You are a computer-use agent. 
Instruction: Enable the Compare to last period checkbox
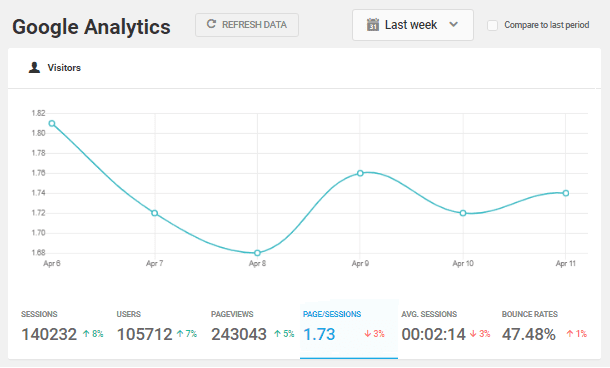[493, 25]
